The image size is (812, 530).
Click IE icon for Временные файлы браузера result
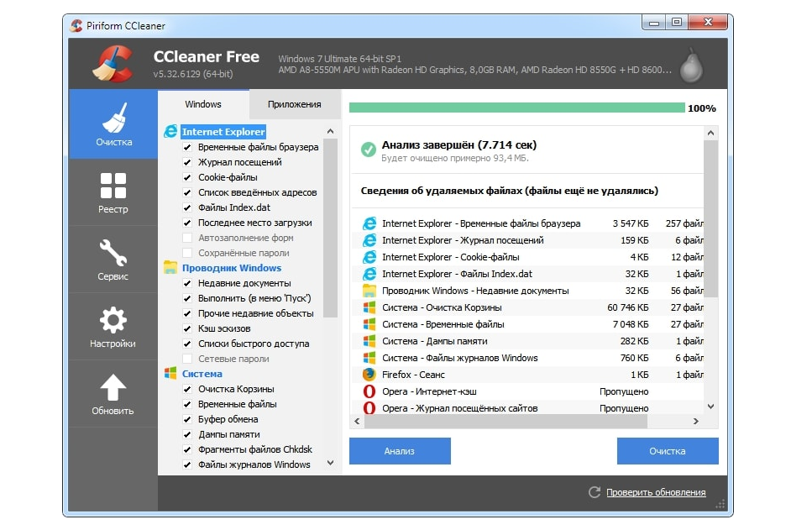369,223
